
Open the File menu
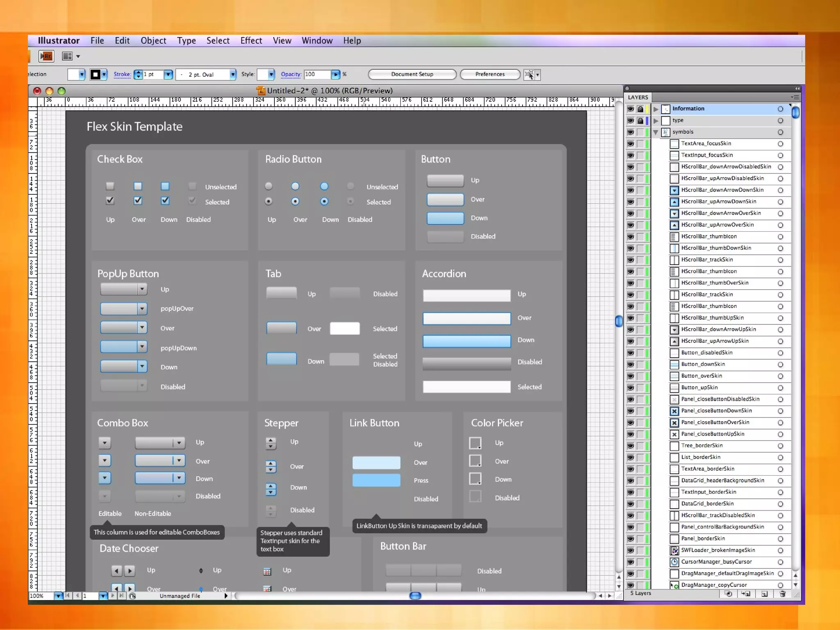click(97, 41)
